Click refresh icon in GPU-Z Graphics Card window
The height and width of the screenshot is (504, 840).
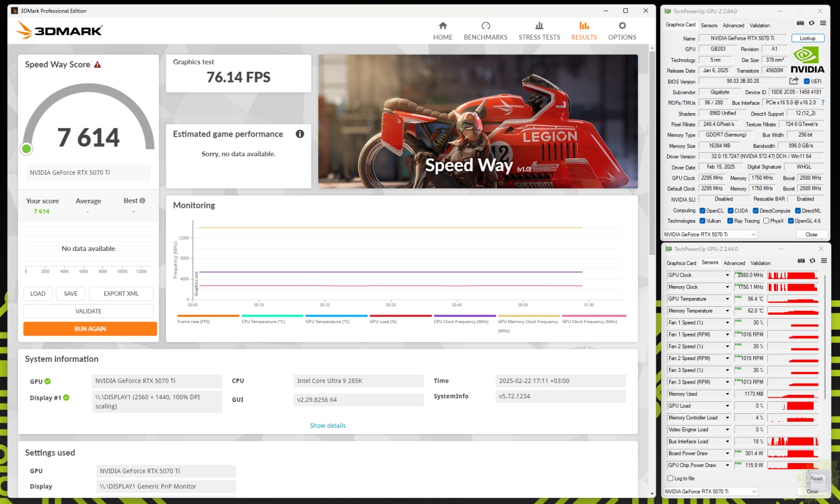[x=811, y=23]
